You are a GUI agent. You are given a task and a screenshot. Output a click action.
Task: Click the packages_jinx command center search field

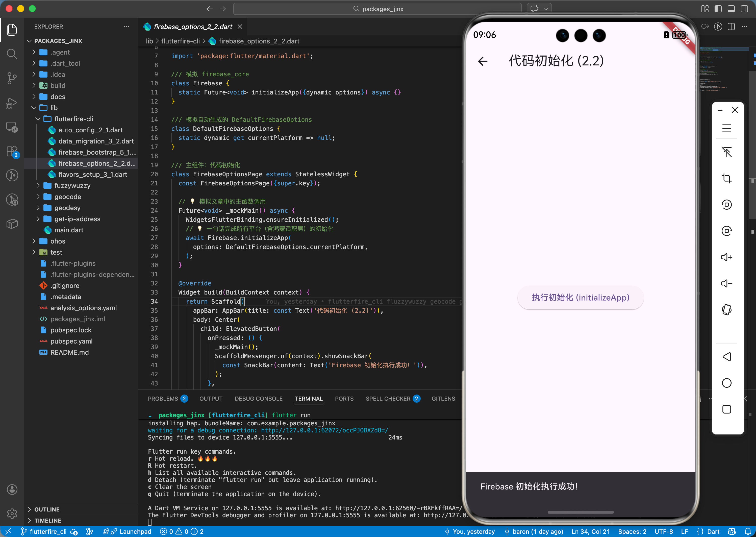(377, 9)
